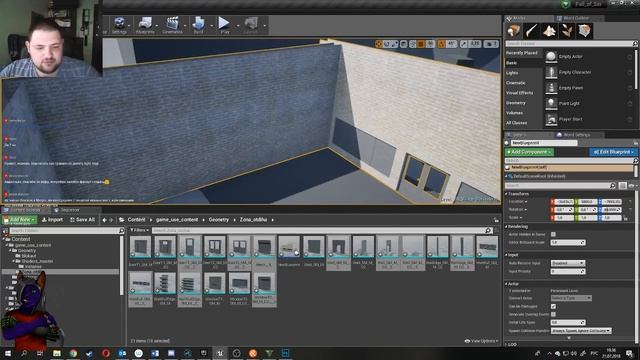Click Location X value field
This screenshot has height=360, width=640.
pos(565,202)
